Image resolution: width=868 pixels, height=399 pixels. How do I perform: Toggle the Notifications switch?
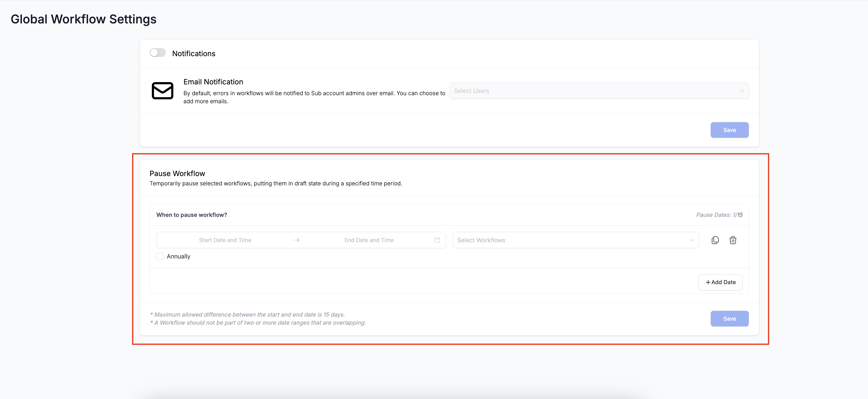pos(158,53)
